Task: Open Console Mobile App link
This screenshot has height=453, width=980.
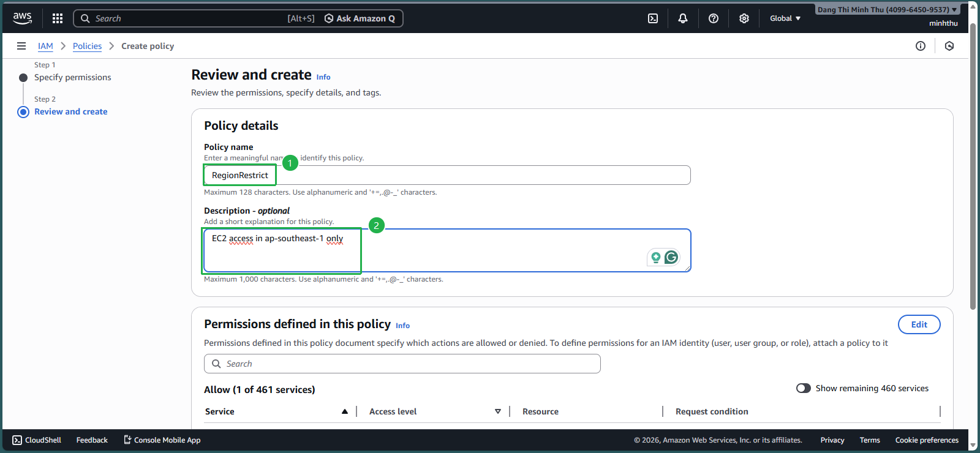Action: point(162,440)
